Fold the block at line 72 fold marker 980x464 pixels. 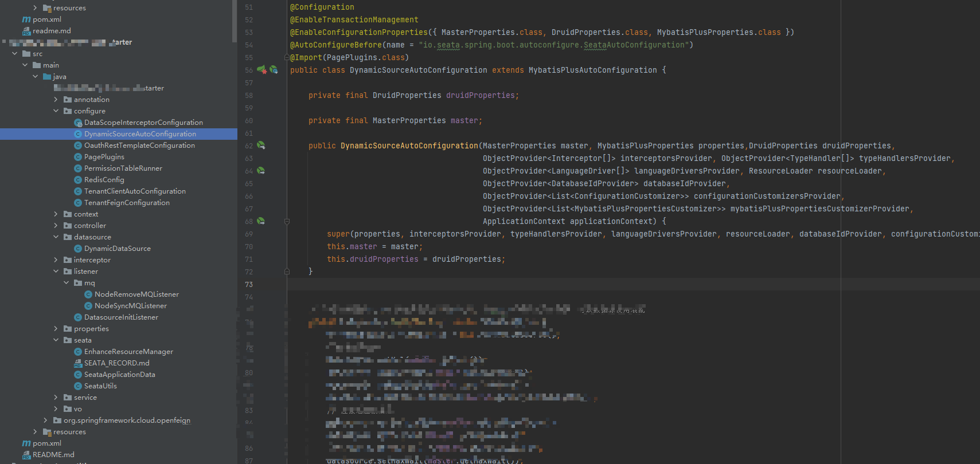287,272
